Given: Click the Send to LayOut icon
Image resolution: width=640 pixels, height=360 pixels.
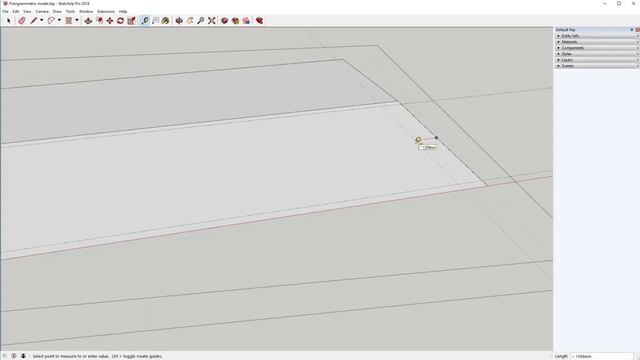Looking at the screenshot, I should (x=246, y=20).
